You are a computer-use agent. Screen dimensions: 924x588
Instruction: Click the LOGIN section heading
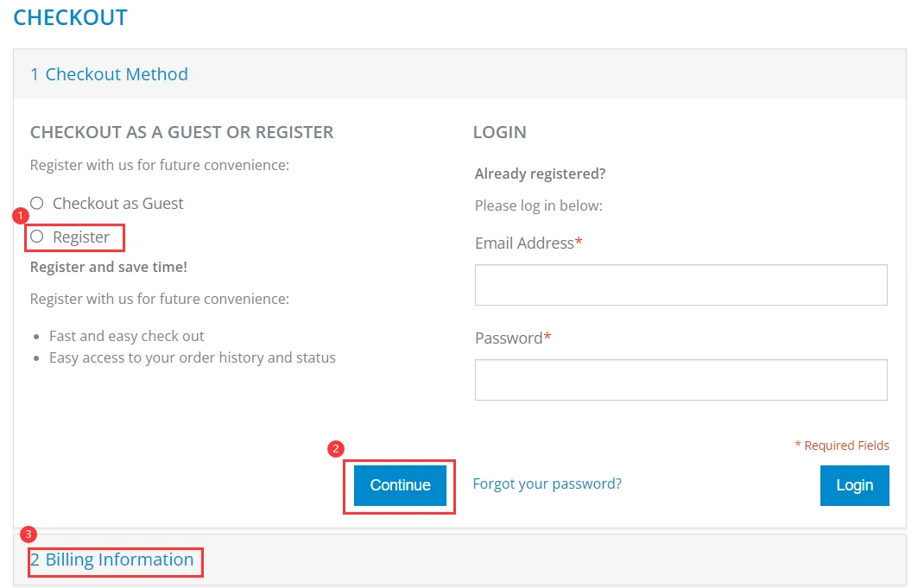click(x=499, y=132)
